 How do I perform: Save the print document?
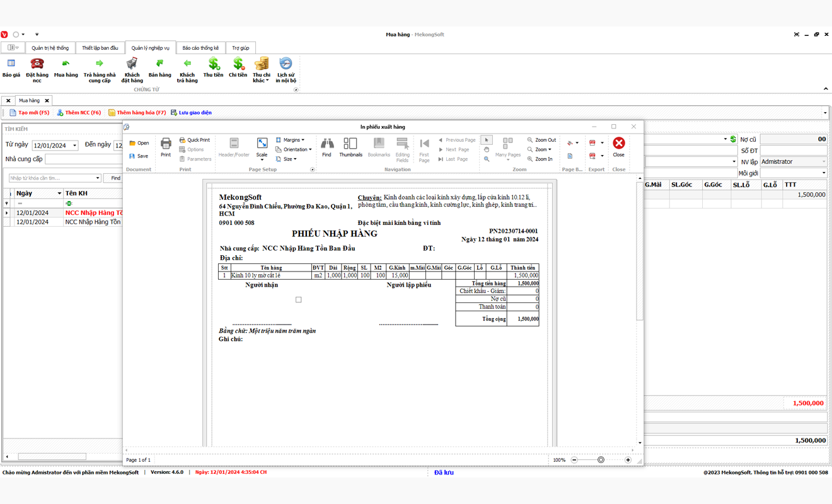click(x=139, y=156)
